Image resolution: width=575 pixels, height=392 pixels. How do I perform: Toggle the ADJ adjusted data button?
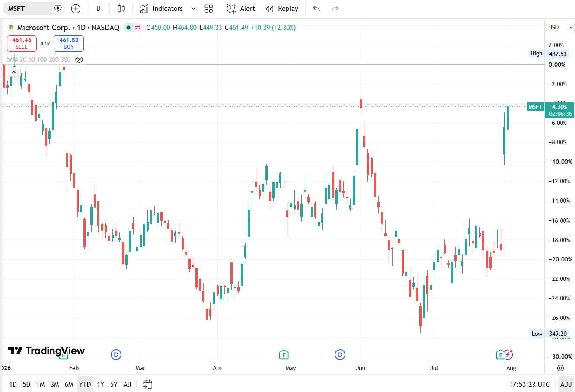point(565,384)
